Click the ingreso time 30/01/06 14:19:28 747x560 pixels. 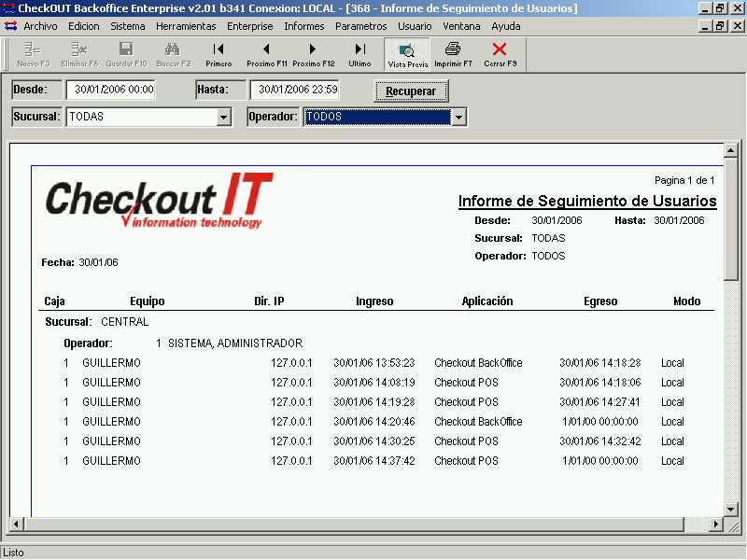pyautogui.click(x=374, y=402)
